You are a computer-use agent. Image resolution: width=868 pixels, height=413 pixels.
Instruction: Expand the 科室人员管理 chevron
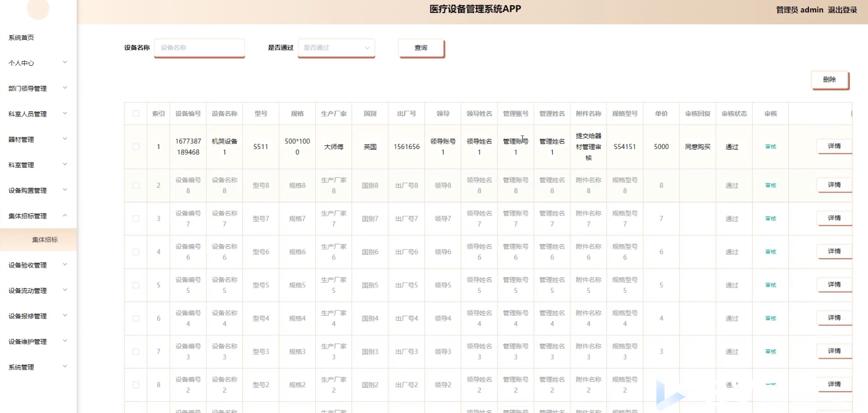pyautogui.click(x=65, y=113)
